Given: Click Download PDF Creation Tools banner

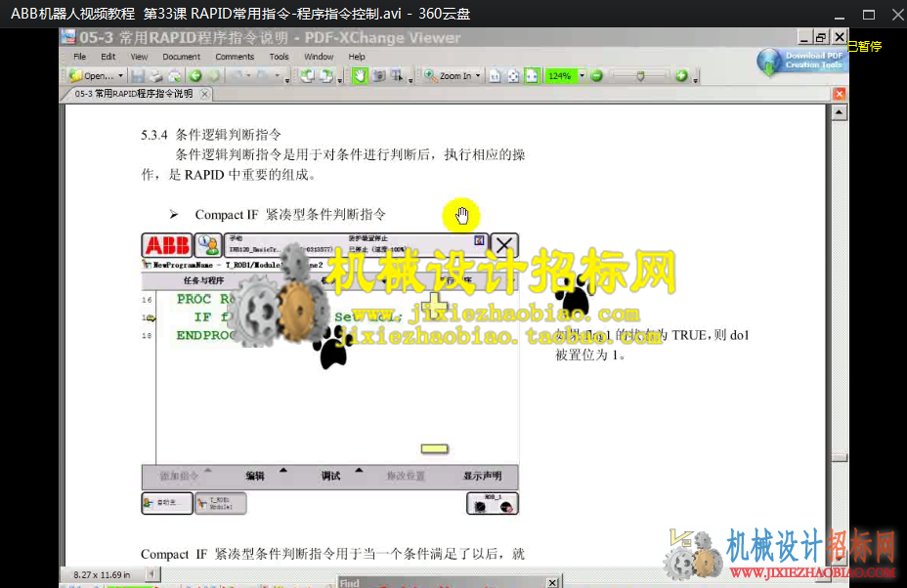Looking at the screenshot, I should [802, 61].
